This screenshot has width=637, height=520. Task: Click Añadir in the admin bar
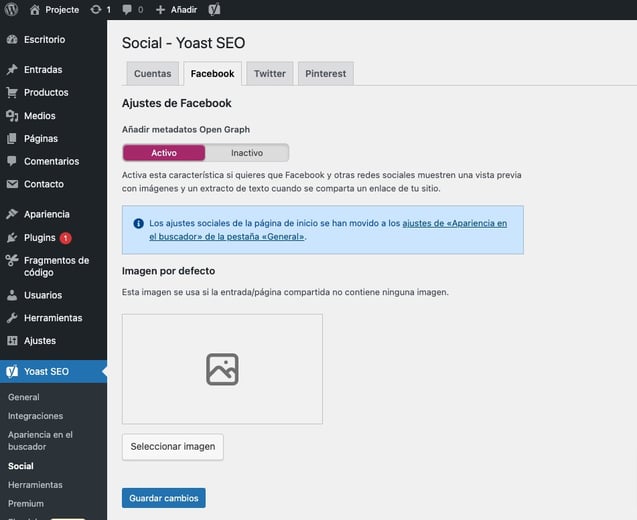click(184, 10)
